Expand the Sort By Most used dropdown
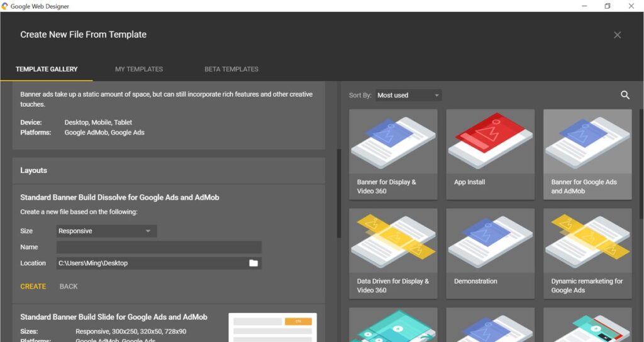Image resolution: width=644 pixels, height=342 pixels. (x=408, y=96)
